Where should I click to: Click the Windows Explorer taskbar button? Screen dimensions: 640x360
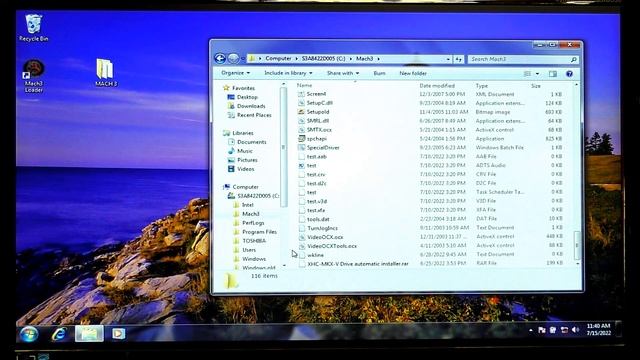89,334
